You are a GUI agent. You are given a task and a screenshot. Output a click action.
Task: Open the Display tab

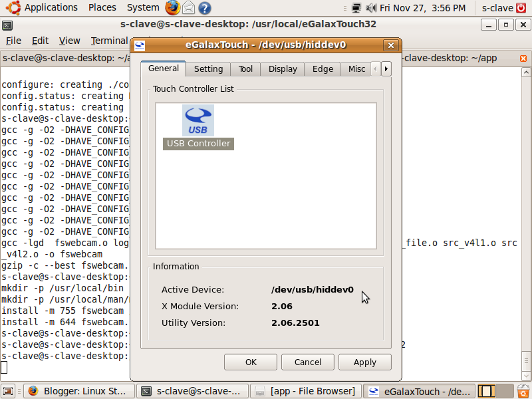[283, 69]
